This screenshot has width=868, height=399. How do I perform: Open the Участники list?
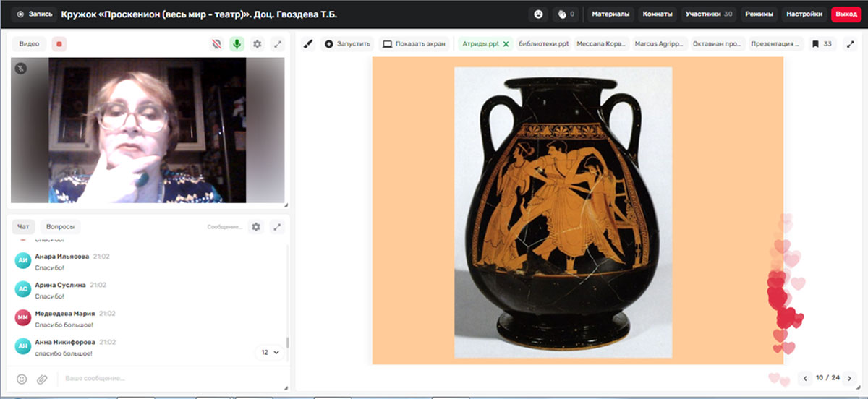coord(709,14)
